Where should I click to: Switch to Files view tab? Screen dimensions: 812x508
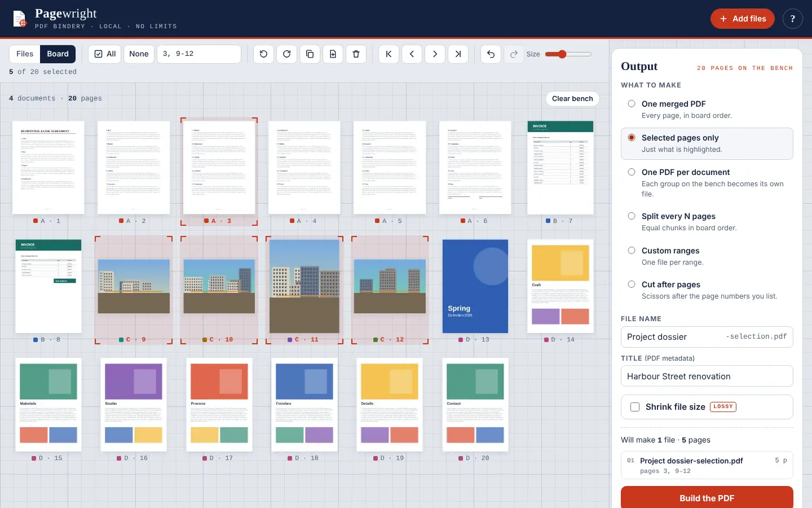pyautogui.click(x=25, y=54)
